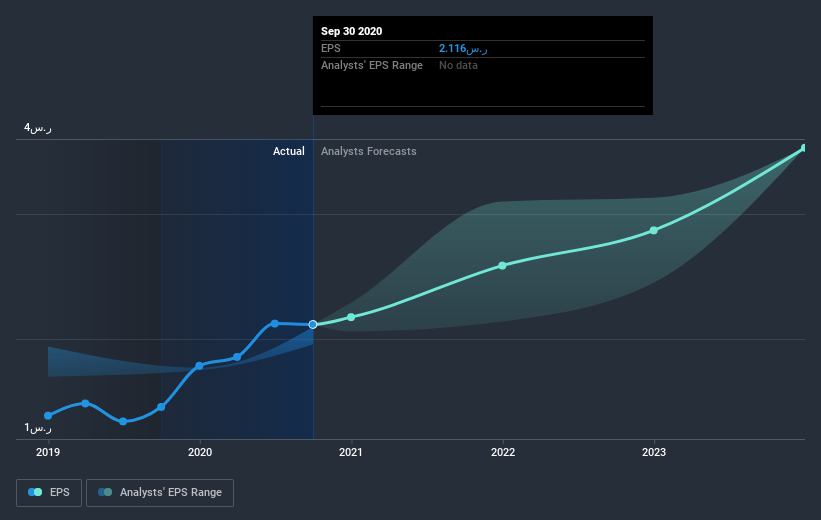Click the 'Actual' section label
This screenshot has height=520, width=821.
tap(289, 151)
